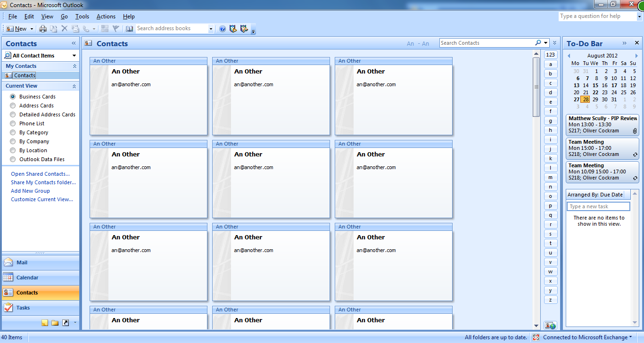
Task: Minimize the navigation pane with the chevrons
Action: [x=74, y=43]
